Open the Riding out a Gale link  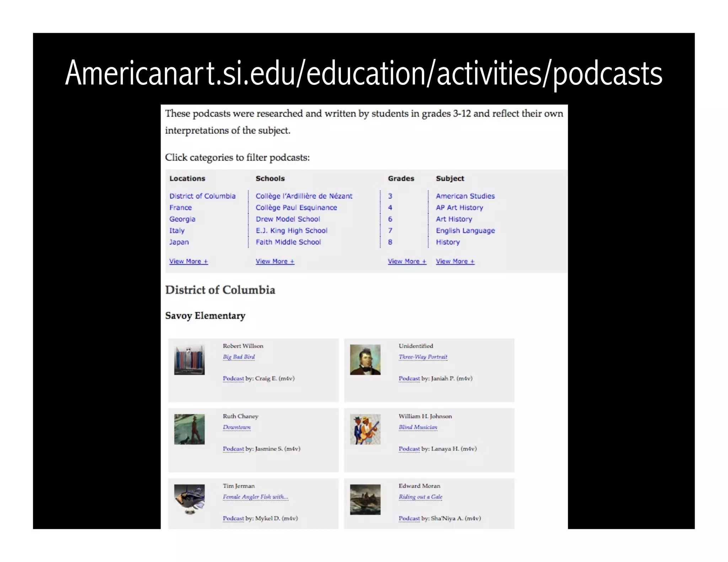click(x=421, y=497)
